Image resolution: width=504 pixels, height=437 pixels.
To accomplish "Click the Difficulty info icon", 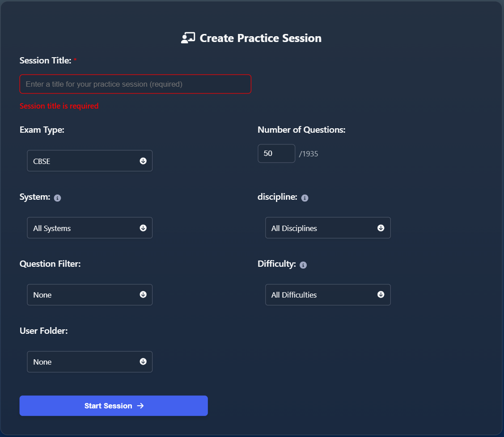I will click(x=303, y=265).
